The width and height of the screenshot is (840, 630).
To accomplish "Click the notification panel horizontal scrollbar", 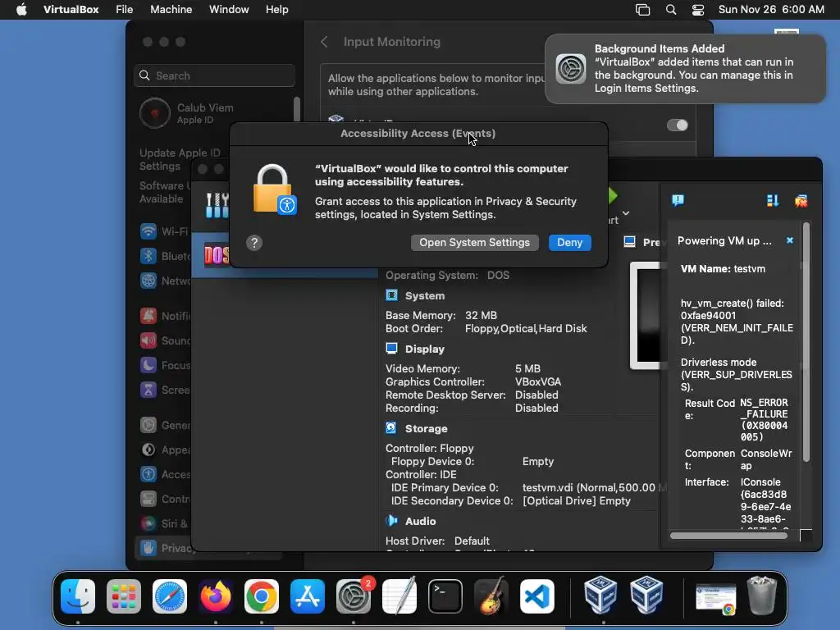I will [728, 536].
